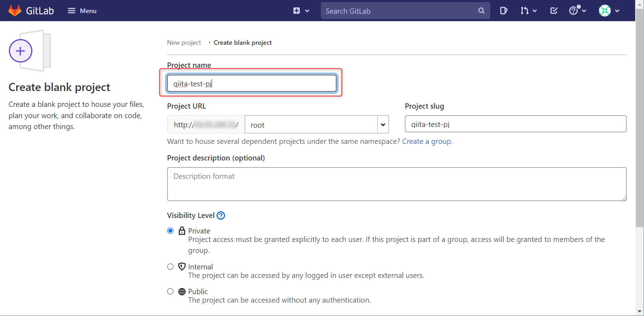
Task: Open Visibility Level help icon
Action: tap(221, 215)
